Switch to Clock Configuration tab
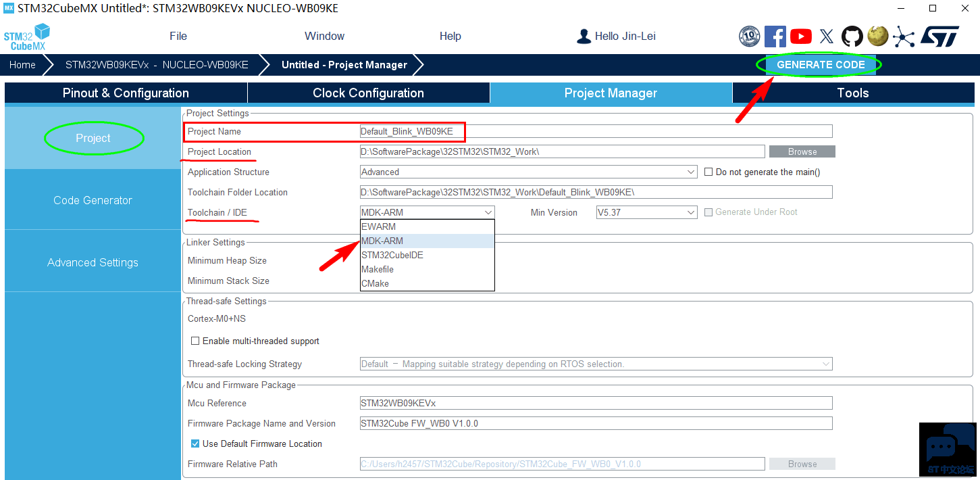980x480 pixels. 369,93
